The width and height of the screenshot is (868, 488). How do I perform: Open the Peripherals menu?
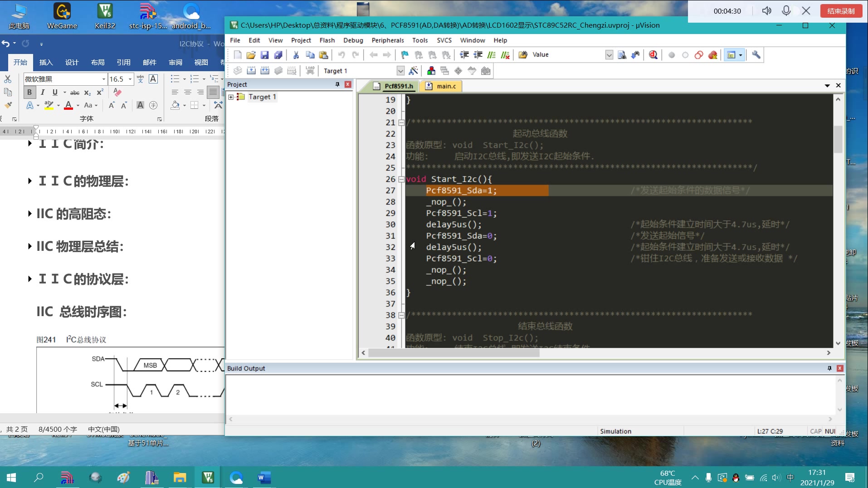coord(387,40)
